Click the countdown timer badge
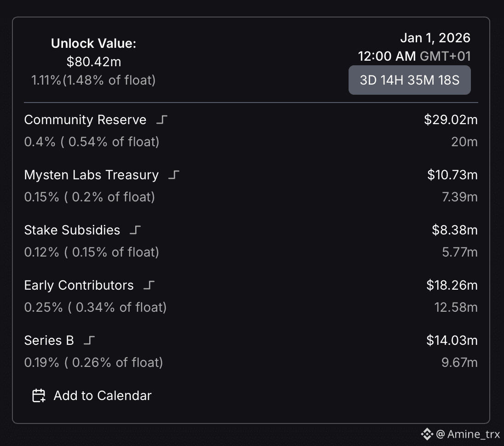The image size is (504, 446). (x=409, y=80)
